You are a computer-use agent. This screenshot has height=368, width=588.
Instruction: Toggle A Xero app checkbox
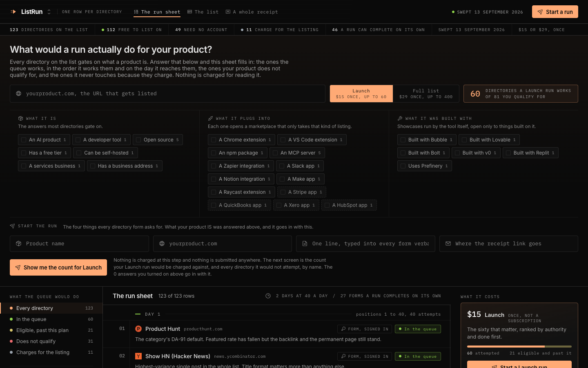(x=279, y=205)
